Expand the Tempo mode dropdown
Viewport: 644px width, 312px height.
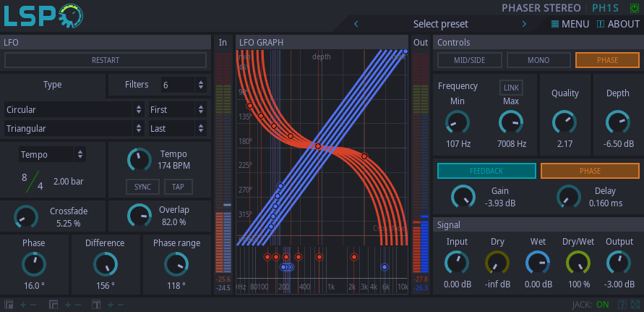[x=51, y=154]
